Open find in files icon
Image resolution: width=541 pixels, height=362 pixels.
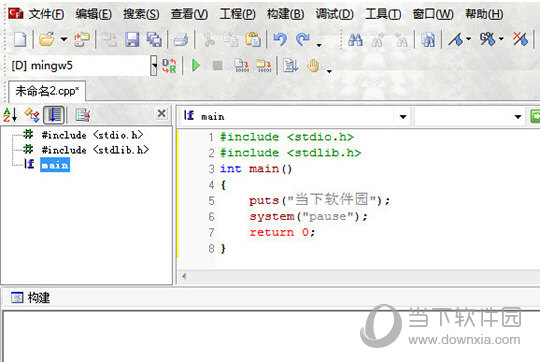[x=428, y=40]
